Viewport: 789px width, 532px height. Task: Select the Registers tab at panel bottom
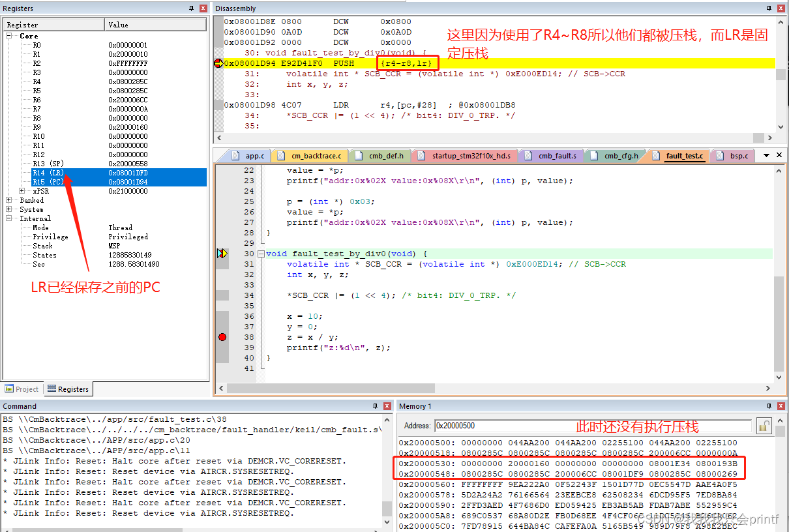pyautogui.click(x=68, y=389)
